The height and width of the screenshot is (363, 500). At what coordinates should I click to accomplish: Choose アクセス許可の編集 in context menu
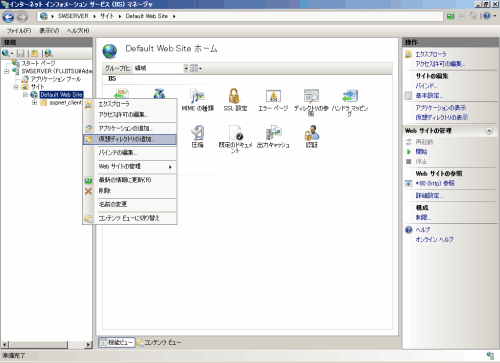click(x=130, y=114)
